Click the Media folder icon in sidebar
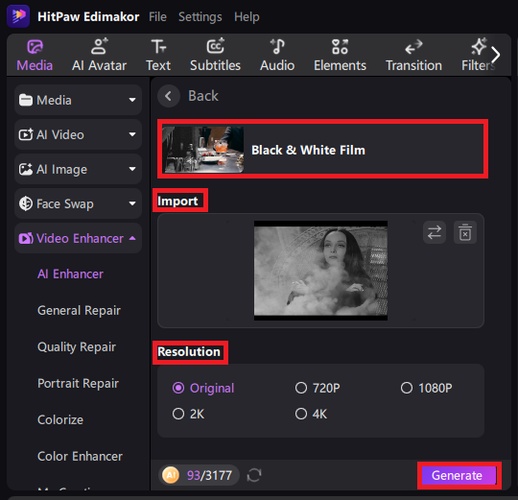 point(26,100)
